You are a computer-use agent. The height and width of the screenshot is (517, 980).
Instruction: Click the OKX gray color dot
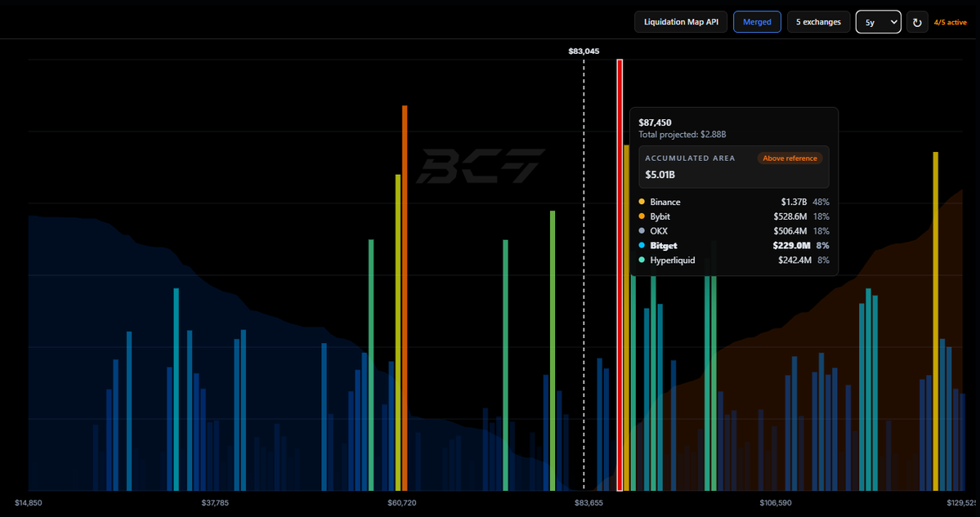[x=642, y=231]
